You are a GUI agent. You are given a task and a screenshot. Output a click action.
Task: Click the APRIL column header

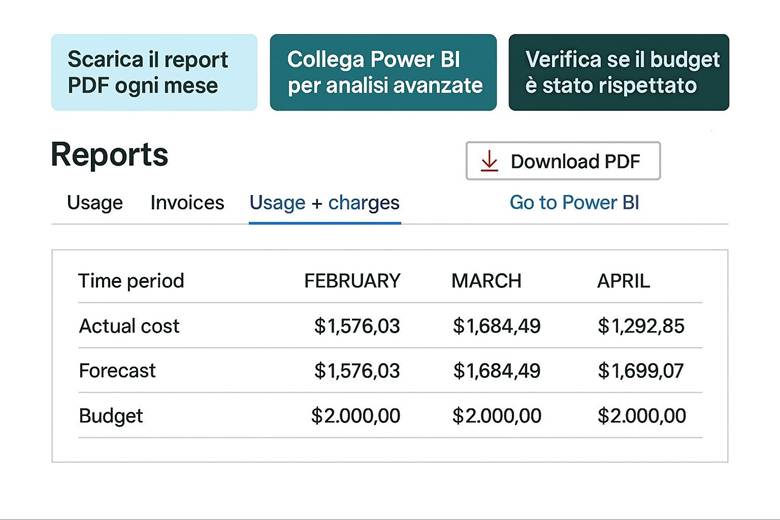point(623,281)
